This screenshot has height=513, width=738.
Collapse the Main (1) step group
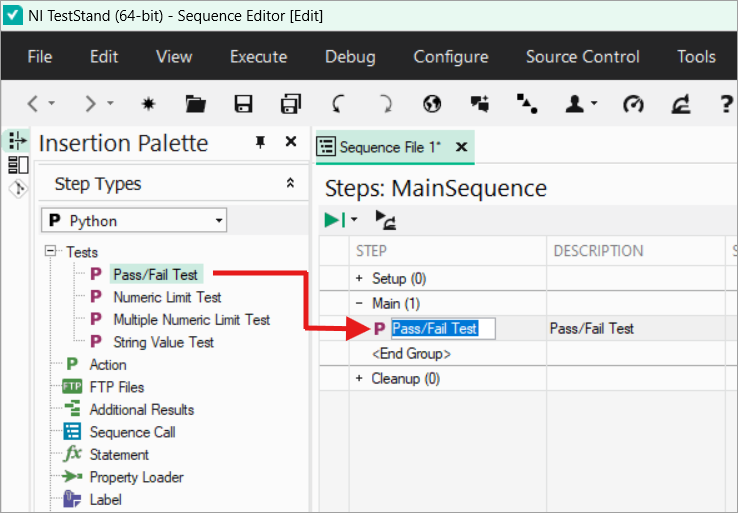[x=359, y=303]
